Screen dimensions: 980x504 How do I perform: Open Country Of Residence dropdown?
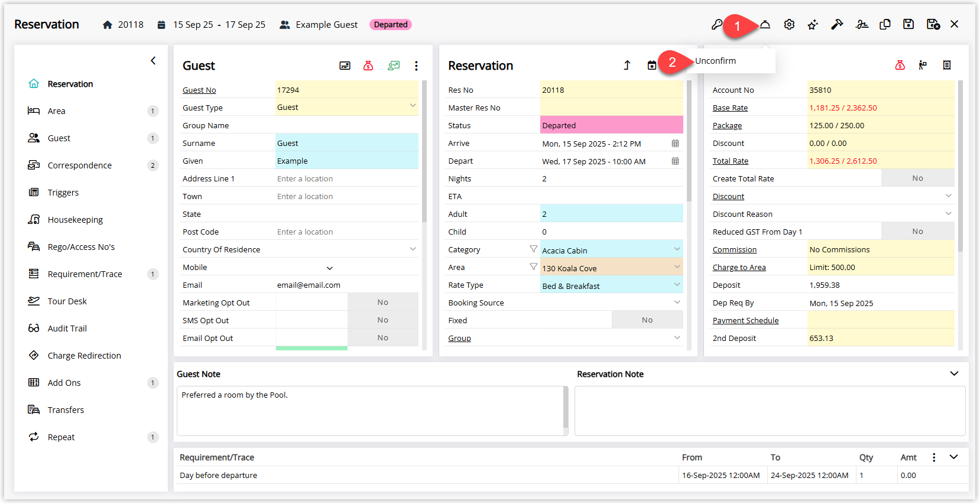coord(413,249)
